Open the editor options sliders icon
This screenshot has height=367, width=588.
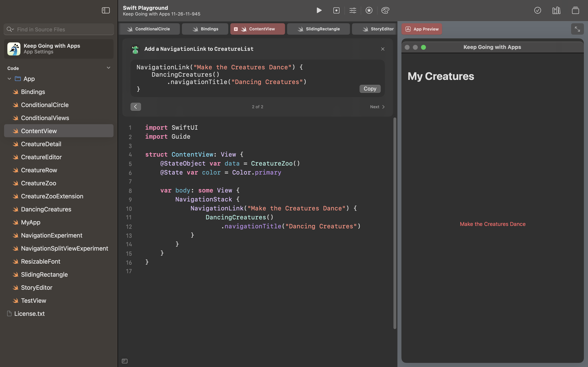[353, 10]
